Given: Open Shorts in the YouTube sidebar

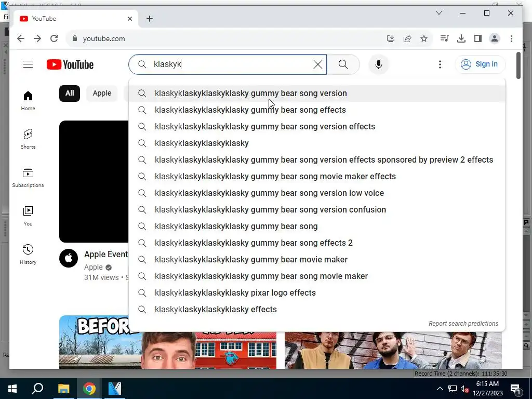Looking at the screenshot, I should [x=28, y=139].
